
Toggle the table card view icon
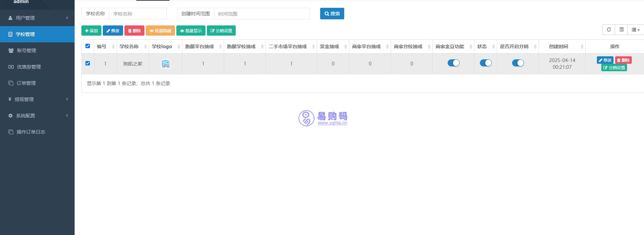(x=621, y=30)
